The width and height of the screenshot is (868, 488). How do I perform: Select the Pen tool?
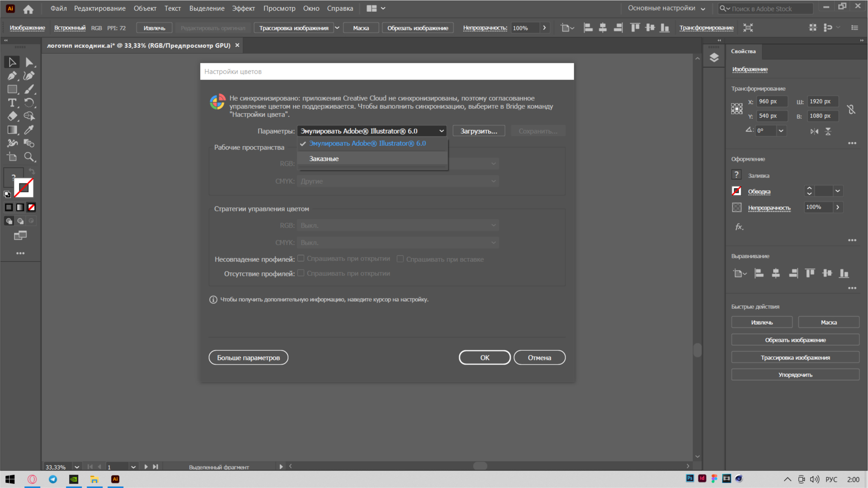(12, 76)
